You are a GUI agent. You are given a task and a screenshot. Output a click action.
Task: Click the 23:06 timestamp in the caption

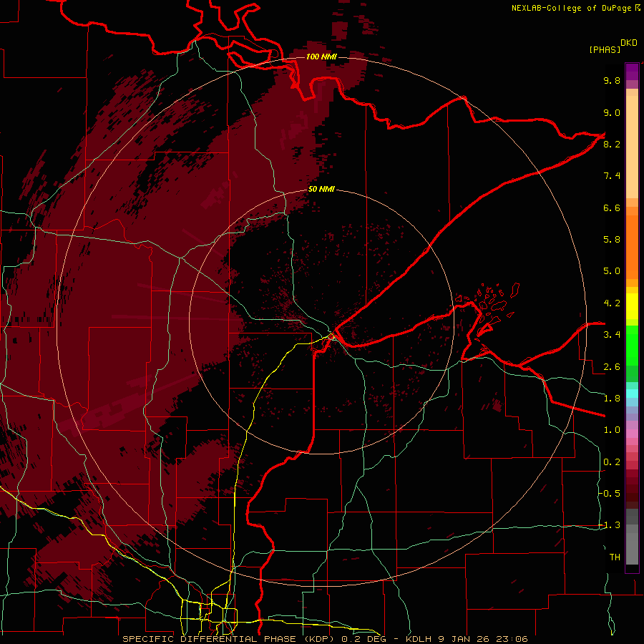click(512, 639)
